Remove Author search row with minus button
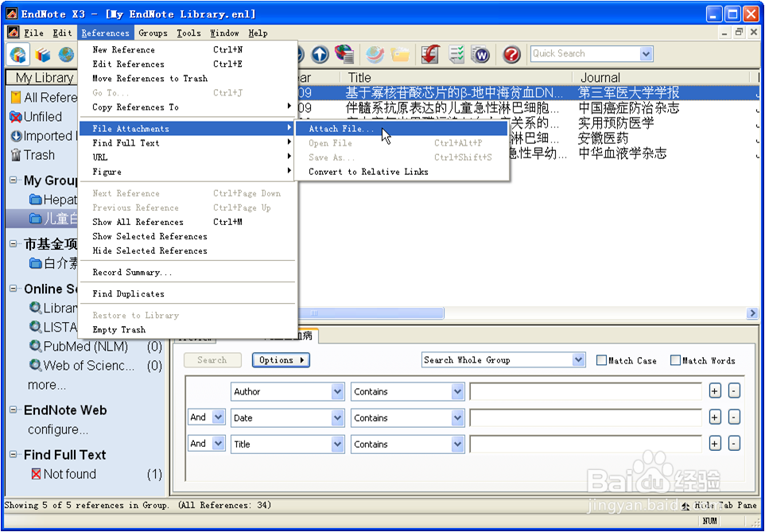 pyautogui.click(x=734, y=391)
